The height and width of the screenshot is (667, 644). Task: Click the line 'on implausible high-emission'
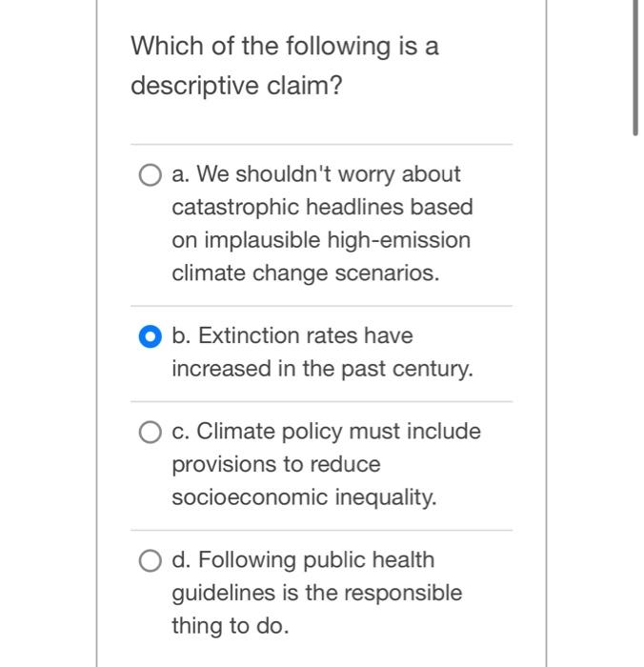click(x=321, y=240)
